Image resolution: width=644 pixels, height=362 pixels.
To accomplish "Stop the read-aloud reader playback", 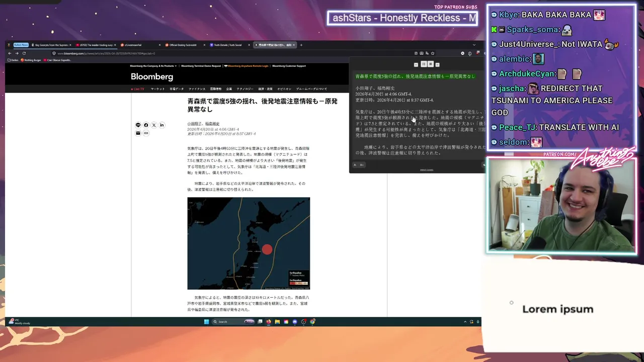I will pos(431,64).
